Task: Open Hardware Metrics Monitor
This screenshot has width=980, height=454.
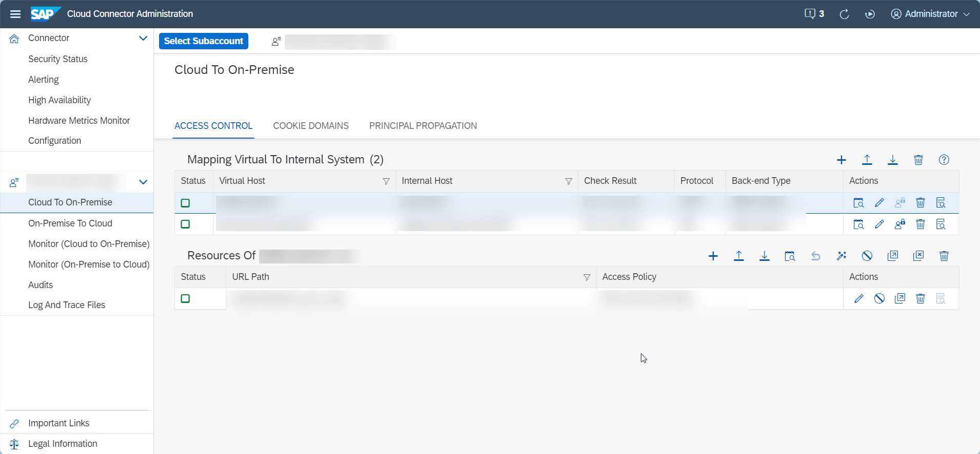Action: point(79,121)
